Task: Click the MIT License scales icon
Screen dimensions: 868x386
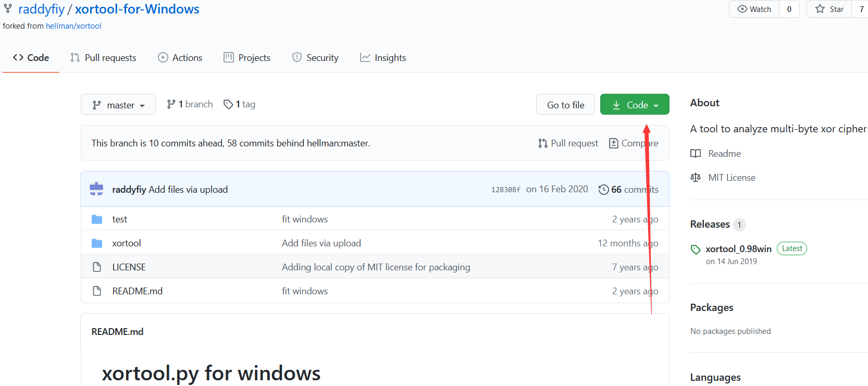Action: (x=696, y=178)
